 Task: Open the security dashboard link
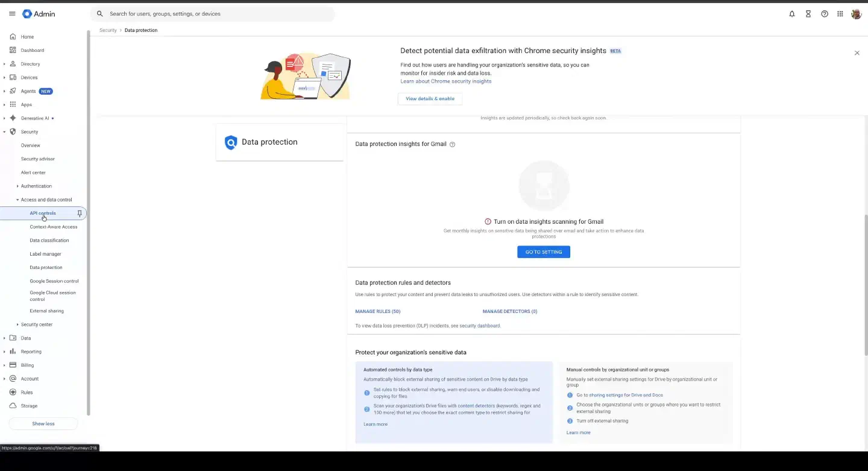tap(480, 326)
